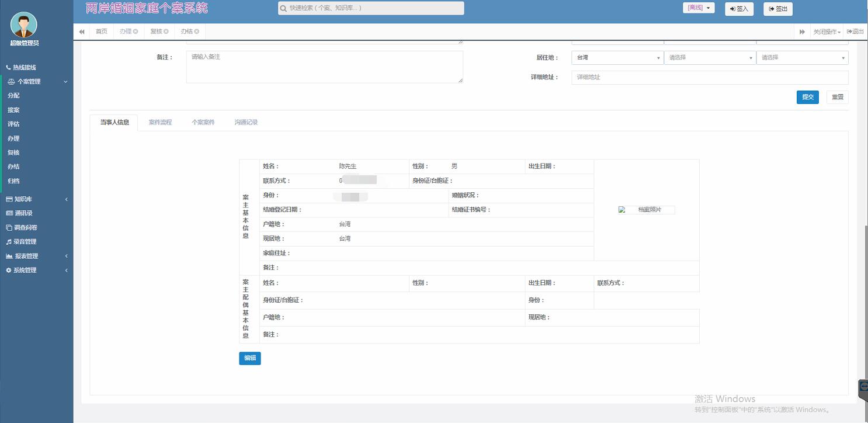The width and height of the screenshot is (868, 423).
Task: Close the 办理 tab via its x icon
Action: pyautogui.click(x=136, y=32)
